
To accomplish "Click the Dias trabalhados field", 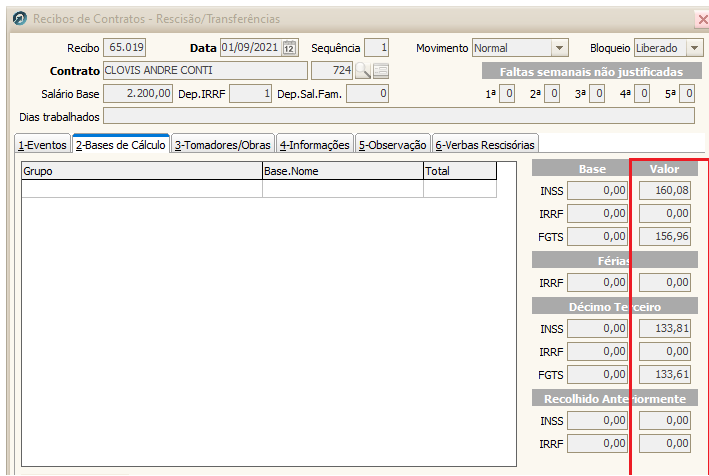I will click(399, 116).
